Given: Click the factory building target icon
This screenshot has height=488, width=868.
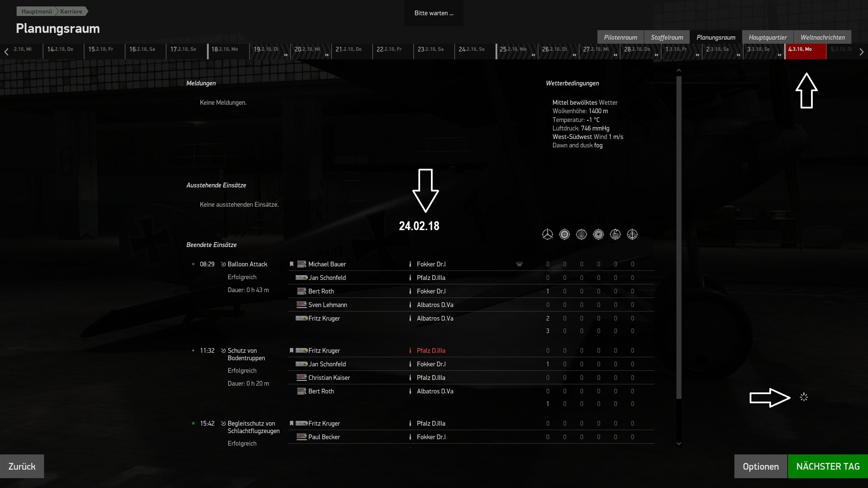Looking at the screenshot, I should click(x=615, y=234).
